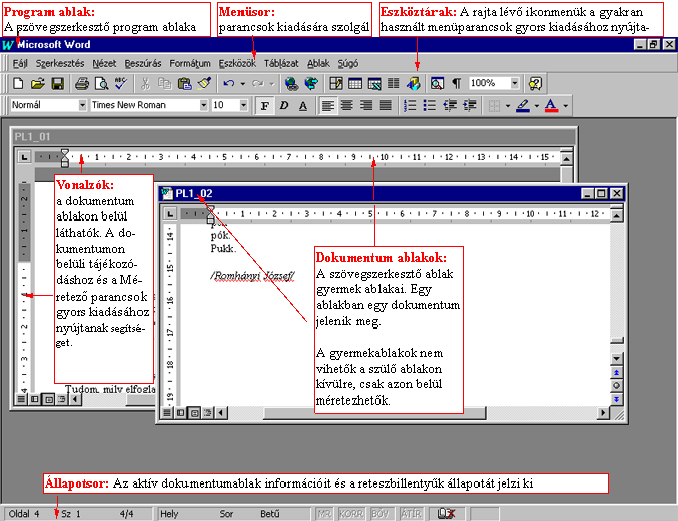This screenshot has width=678, height=521.
Task: Toggle italic formatting with the D button
Action: coord(284,105)
